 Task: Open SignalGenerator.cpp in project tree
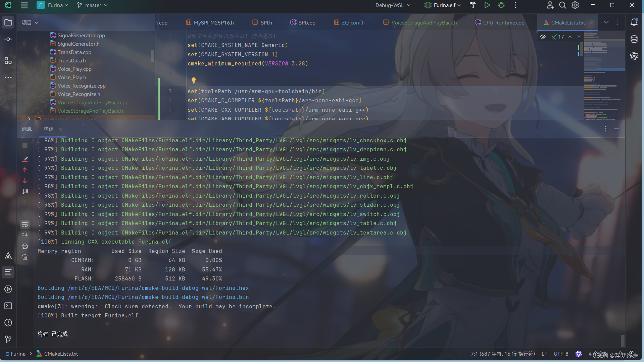(x=81, y=35)
